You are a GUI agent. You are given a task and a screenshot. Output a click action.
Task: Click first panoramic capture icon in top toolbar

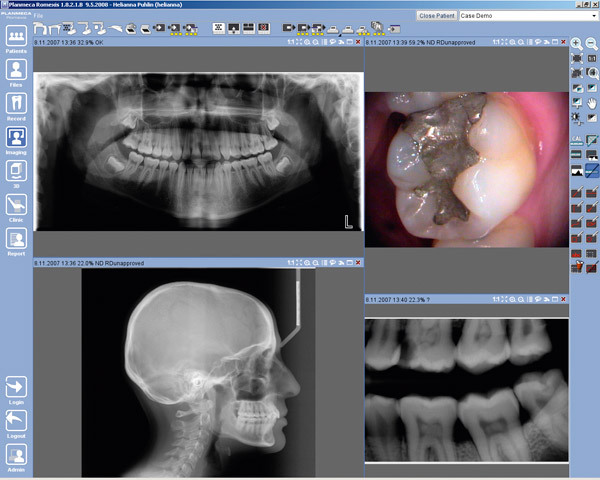click(40, 28)
